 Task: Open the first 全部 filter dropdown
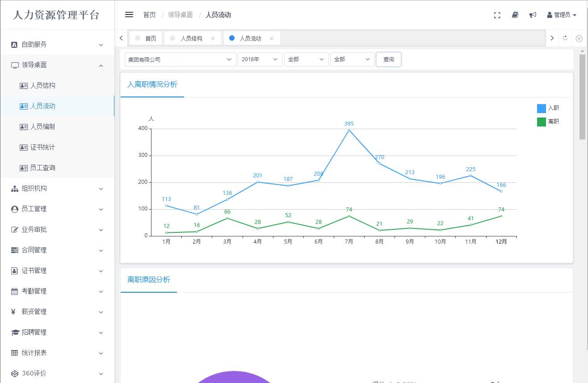[306, 59]
